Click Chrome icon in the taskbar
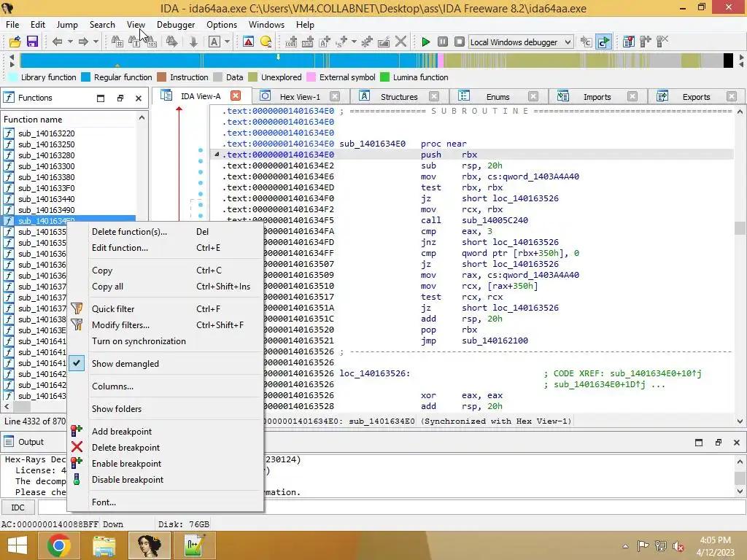 [59, 545]
